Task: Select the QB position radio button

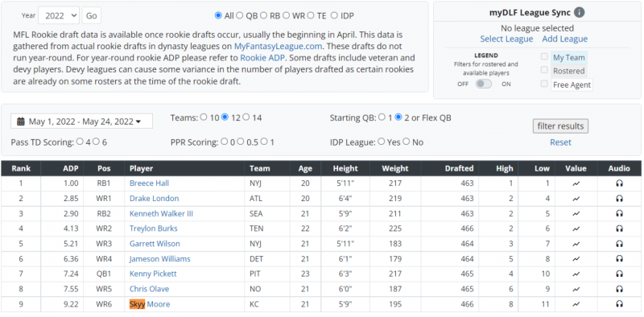Action: pyautogui.click(x=240, y=15)
